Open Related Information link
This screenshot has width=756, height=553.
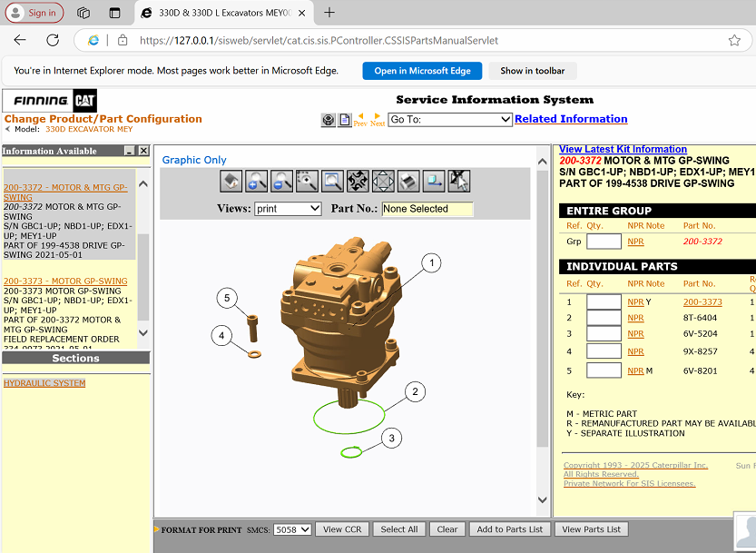click(571, 118)
